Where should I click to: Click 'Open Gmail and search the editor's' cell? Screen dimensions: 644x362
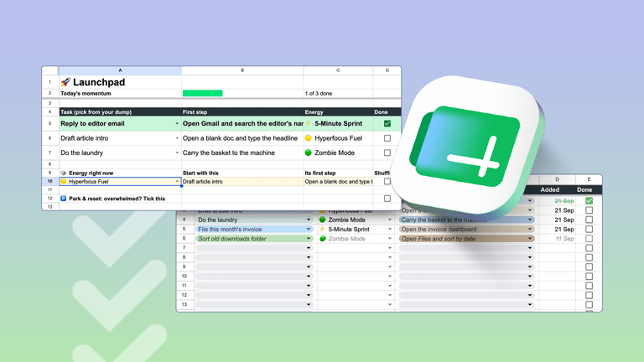pos(242,123)
